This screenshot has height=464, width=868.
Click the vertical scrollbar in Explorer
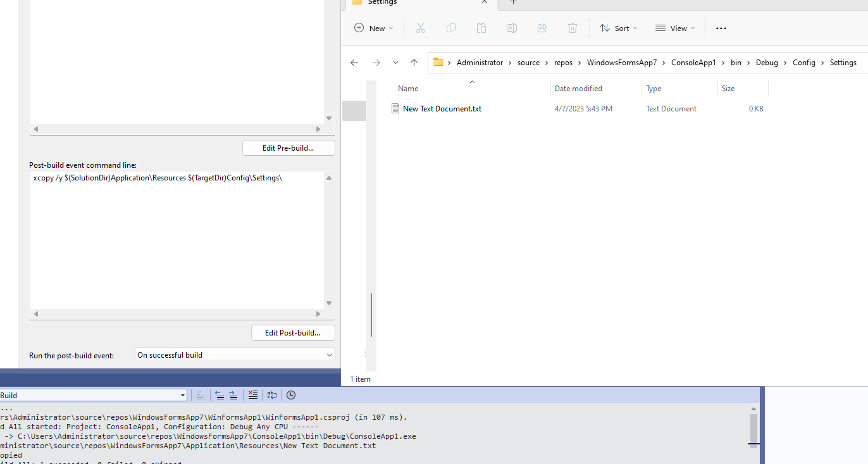click(x=371, y=317)
